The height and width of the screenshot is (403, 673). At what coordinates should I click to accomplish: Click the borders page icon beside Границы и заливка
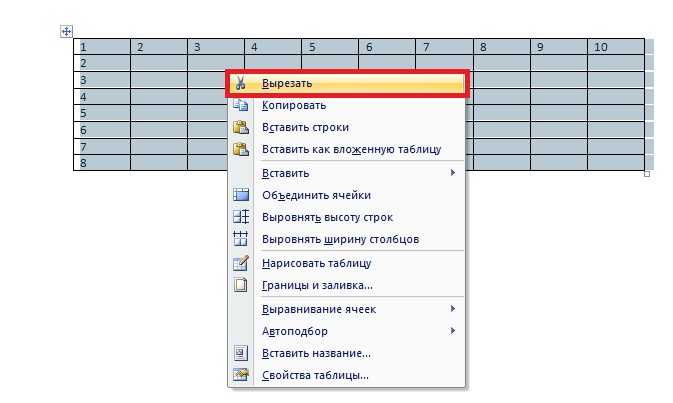(240, 285)
